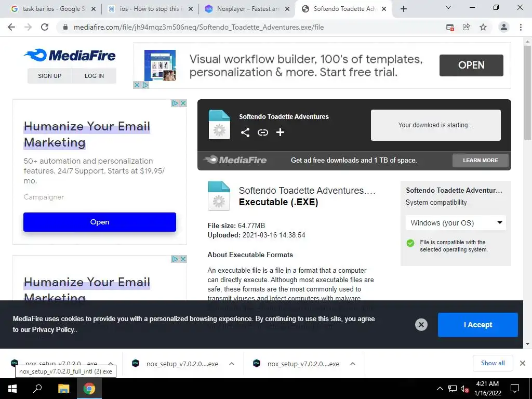Go back to the previous page
Image resolution: width=532 pixels, height=399 pixels.
(x=11, y=27)
